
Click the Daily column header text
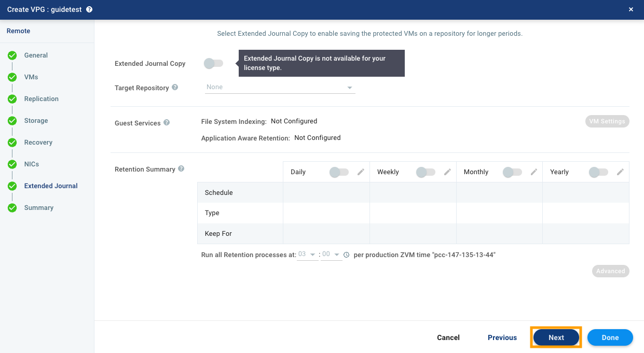[x=298, y=172]
